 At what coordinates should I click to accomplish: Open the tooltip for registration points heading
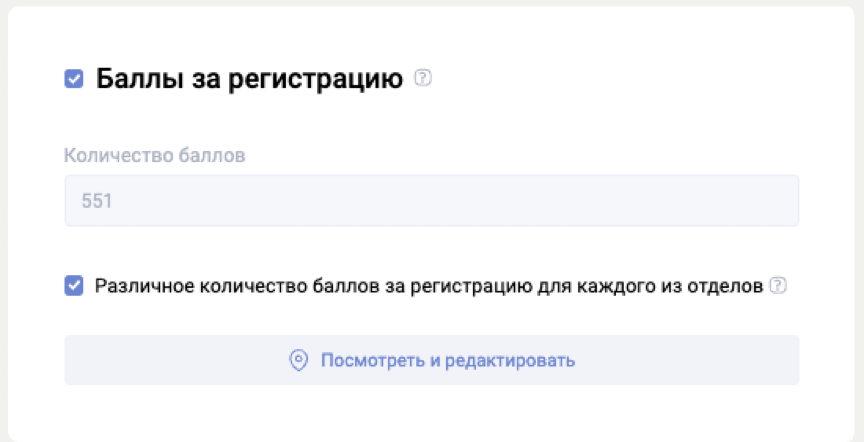[x=423, y=78]
